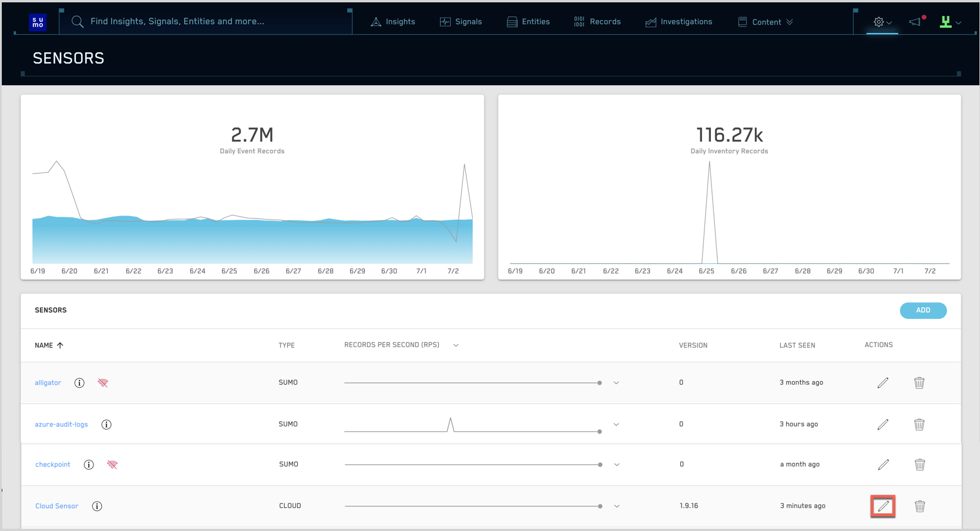Click the ADD sensor button
The image size is (980, 531).
click(x=922, y=310)
